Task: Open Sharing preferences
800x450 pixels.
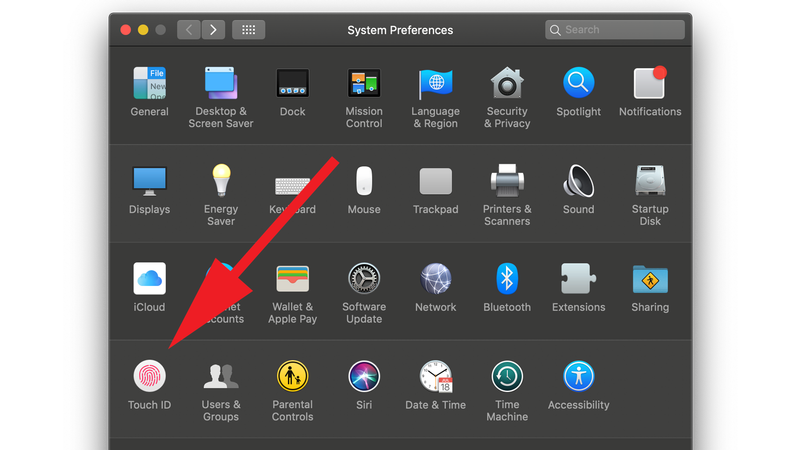Action: (x=650, y=279)
